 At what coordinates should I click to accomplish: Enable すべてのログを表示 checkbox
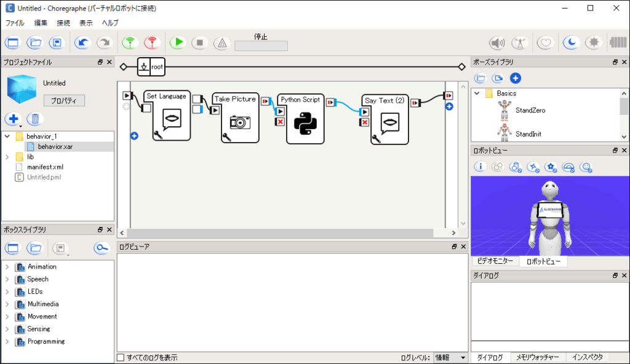click(121, 358)
